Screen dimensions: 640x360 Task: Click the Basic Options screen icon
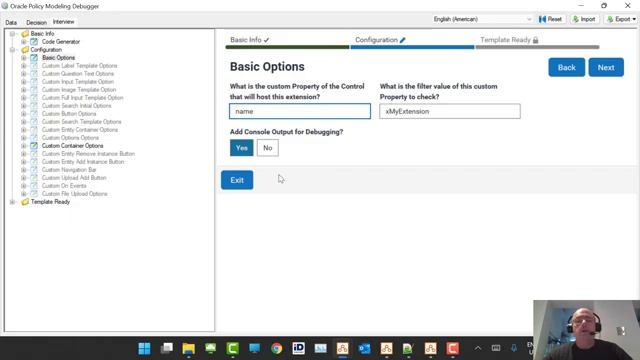[34, 58]
